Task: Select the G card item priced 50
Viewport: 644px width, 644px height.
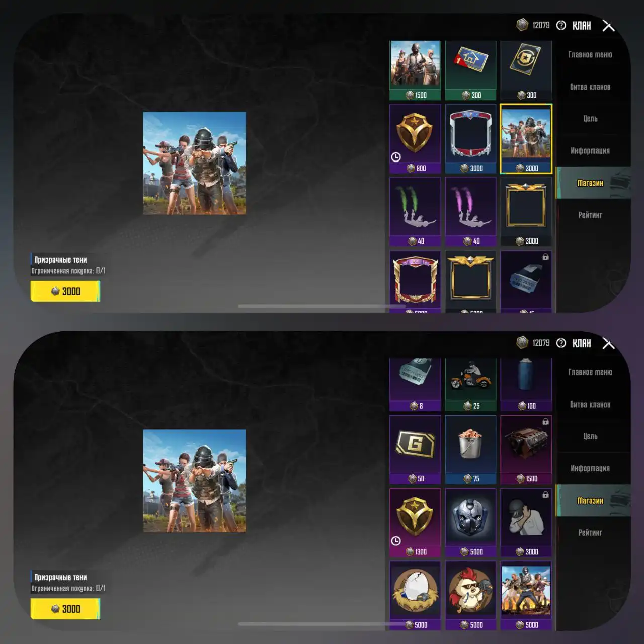Action: 415,450
